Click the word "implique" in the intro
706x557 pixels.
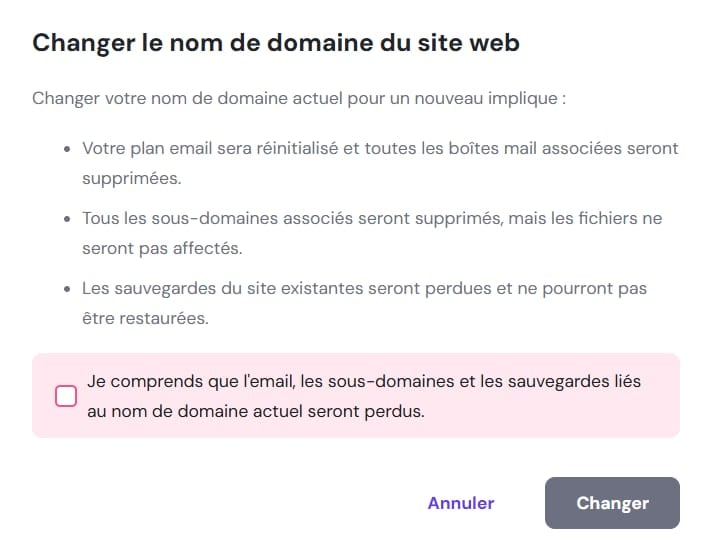(529, 99)
